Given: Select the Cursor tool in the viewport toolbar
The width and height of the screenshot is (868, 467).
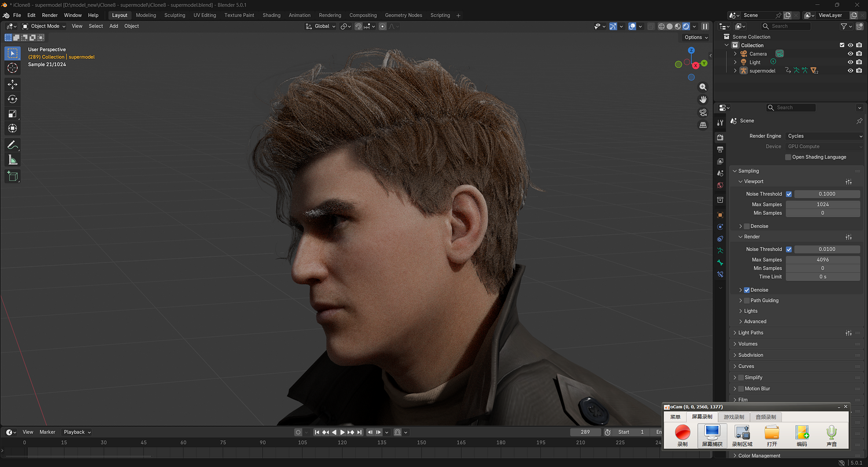Looking at the screenshot, I should (x=12, y=68).
